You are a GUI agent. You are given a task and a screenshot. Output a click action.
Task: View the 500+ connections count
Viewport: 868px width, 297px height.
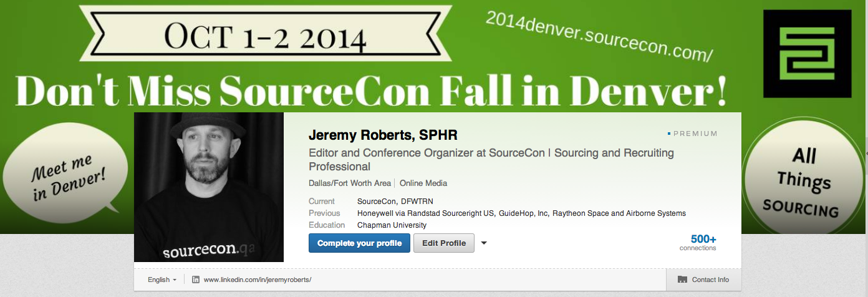(698, 243)
